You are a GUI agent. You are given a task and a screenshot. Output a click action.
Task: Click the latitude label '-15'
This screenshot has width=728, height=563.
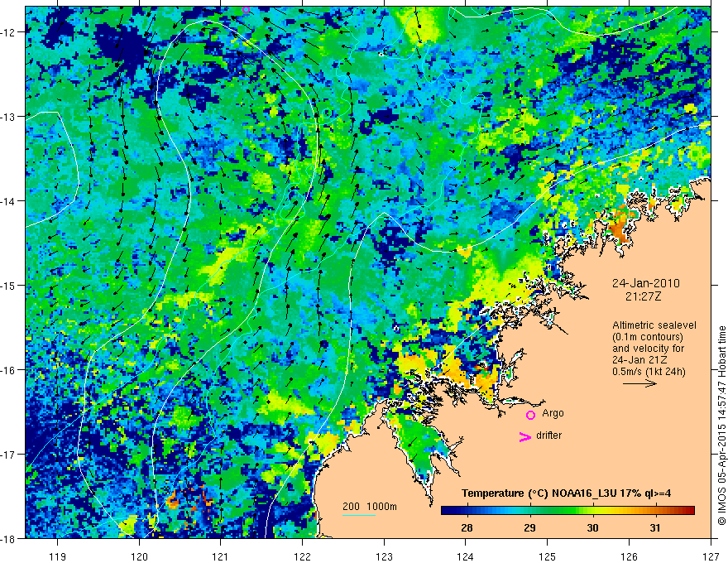click(8, 285)
